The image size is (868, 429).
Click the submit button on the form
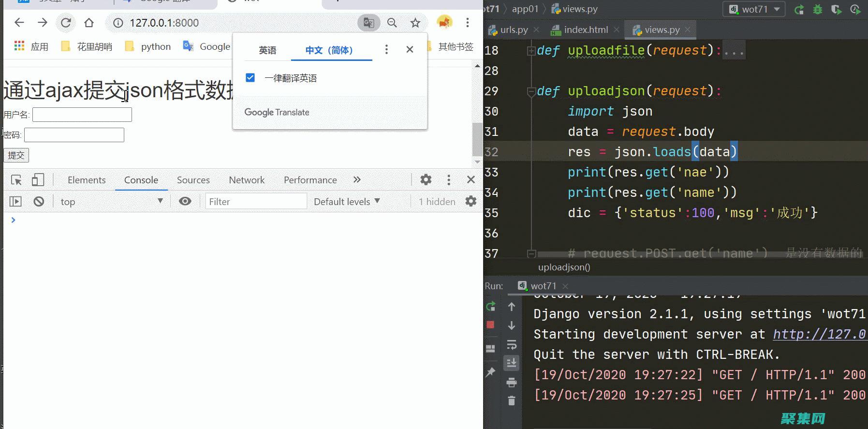point(16,155)
